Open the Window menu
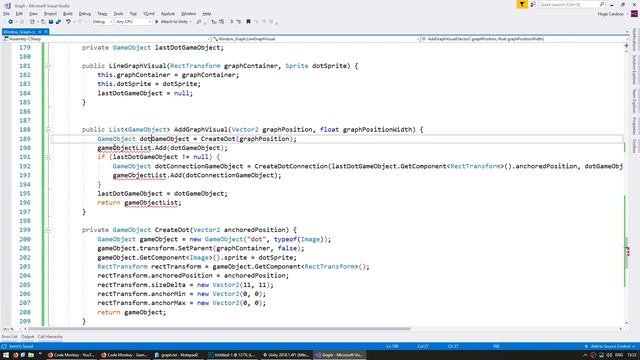 189,14
